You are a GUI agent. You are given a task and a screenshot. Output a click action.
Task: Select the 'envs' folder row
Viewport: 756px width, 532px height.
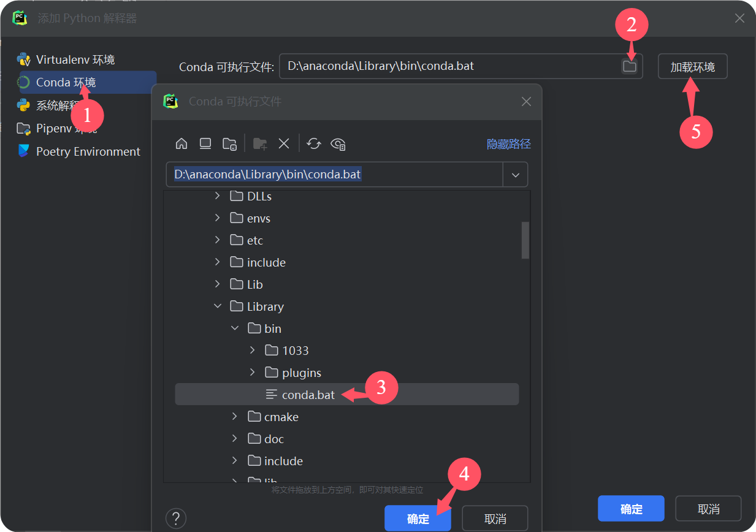[x=347, y=218]
